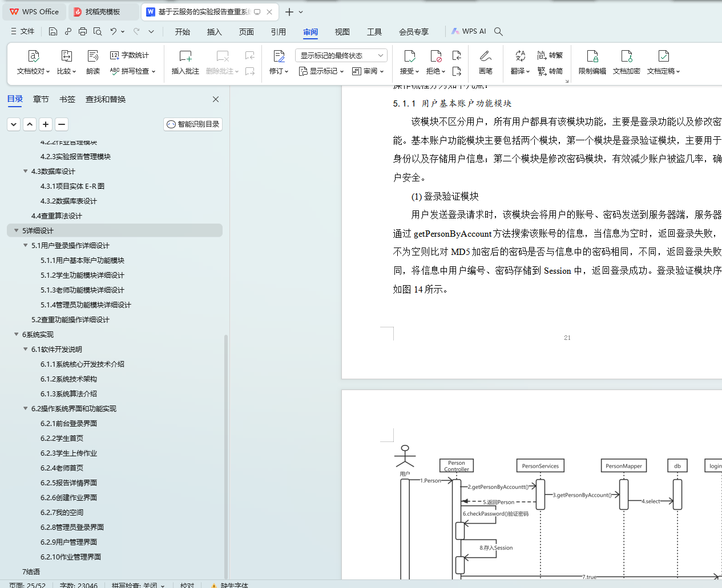Viewport: 722px width, 588px height.
Task: Click the 接受 accept changes icon
Action: tap(409, 56)
